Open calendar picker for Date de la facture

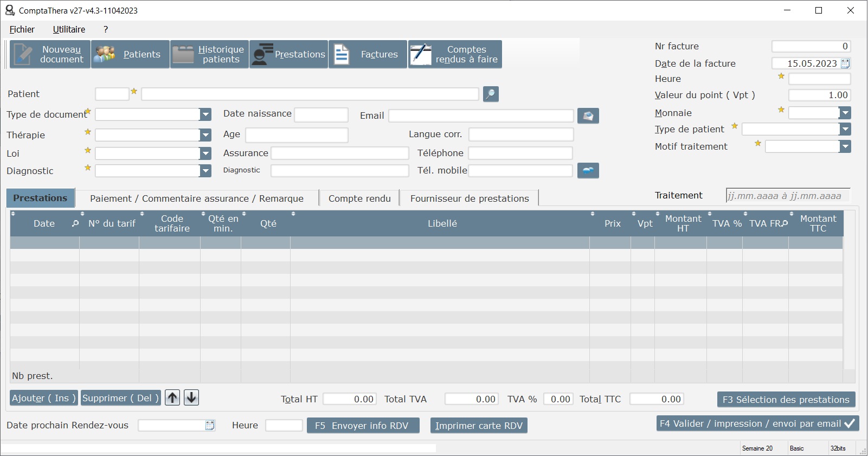pos(845,63)
